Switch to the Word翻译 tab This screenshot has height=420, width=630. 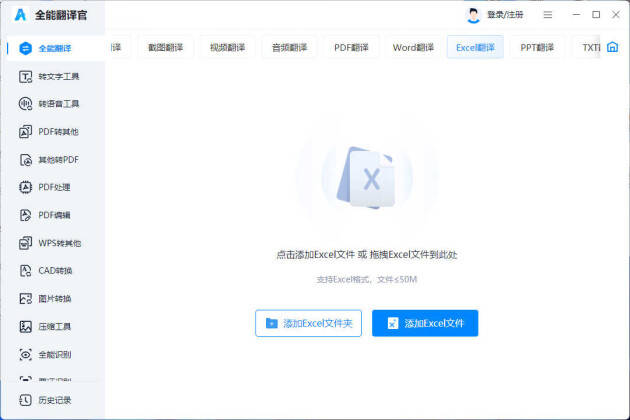coord(413,47)
